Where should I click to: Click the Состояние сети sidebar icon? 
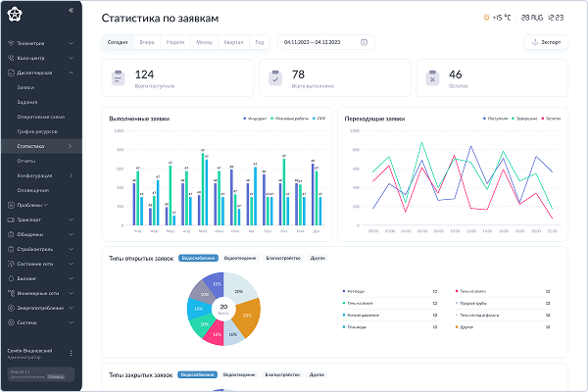click(x=11, y=264)
